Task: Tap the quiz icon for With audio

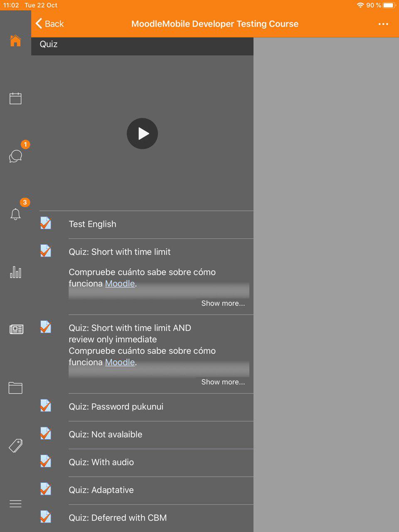Action: click(x=46, y=461)
